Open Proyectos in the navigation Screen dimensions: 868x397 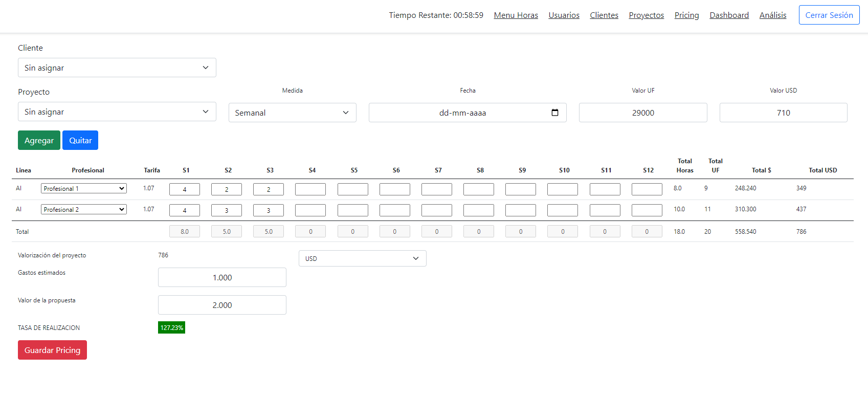point(647,15)
